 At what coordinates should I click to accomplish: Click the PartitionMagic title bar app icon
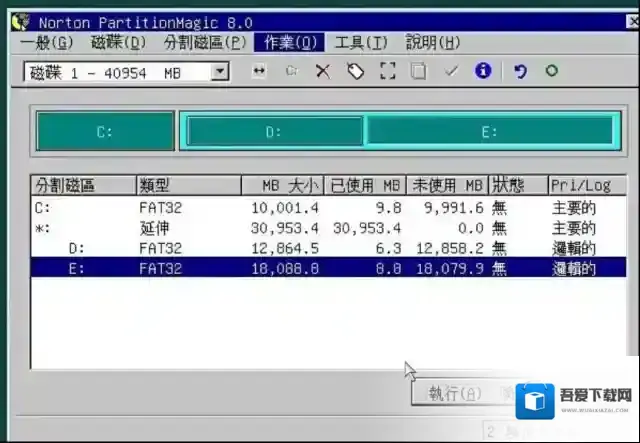pyautogui.click(x=20, y=22)
